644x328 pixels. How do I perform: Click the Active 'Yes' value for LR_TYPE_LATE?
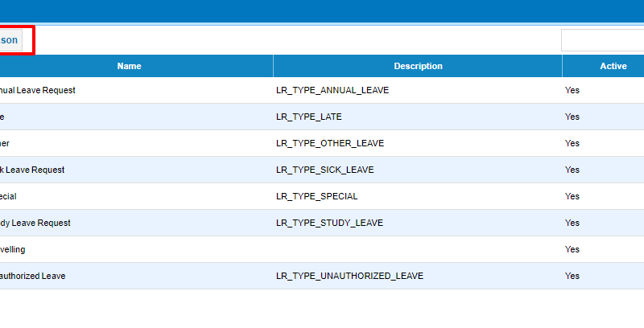pos(572,117)
